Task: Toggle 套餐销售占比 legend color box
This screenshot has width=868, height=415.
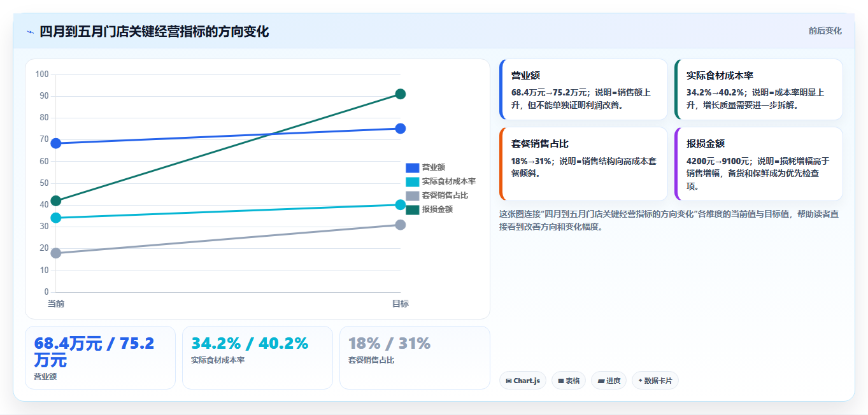Action: (413, 195)
